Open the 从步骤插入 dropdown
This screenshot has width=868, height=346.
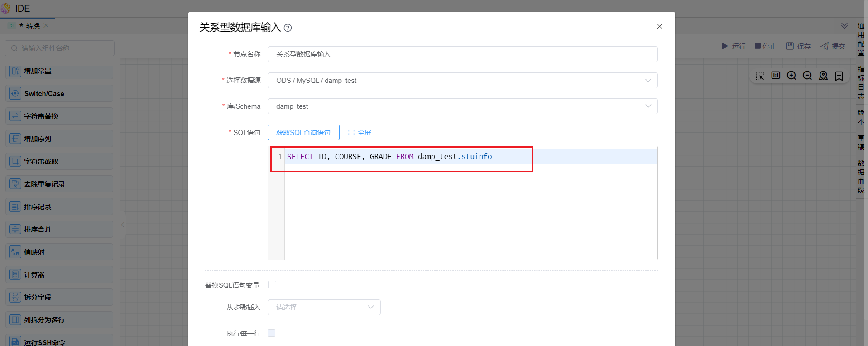point(324,308)
